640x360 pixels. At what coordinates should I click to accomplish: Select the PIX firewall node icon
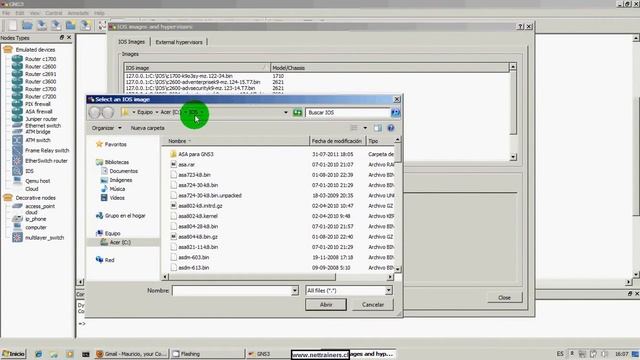[17, 104]
